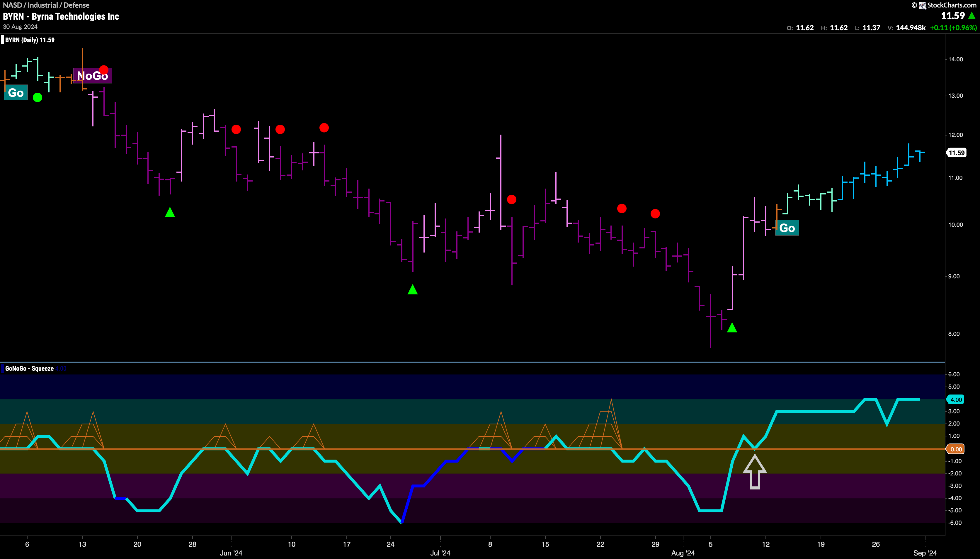Click the Aug '24 date axis label
The width and height of the screenshot is (980, 559).
tap(683, 553)
